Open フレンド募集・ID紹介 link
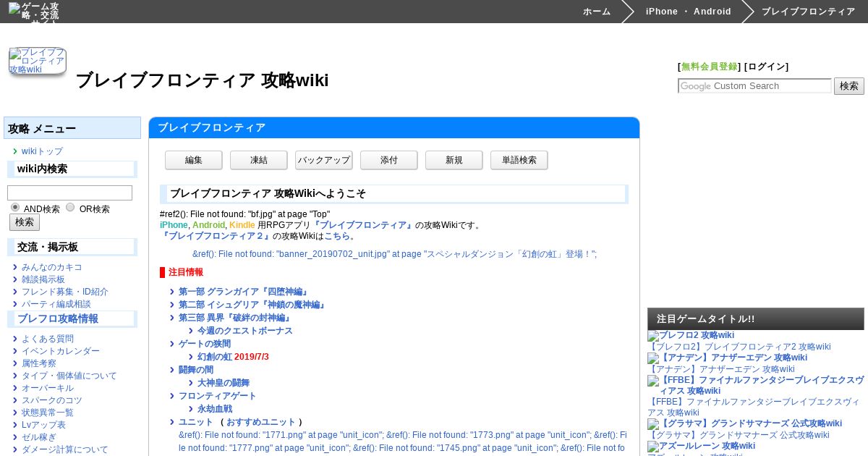Image resolution: width=868 pixels, height=456 pixels. tap(65, 292)
